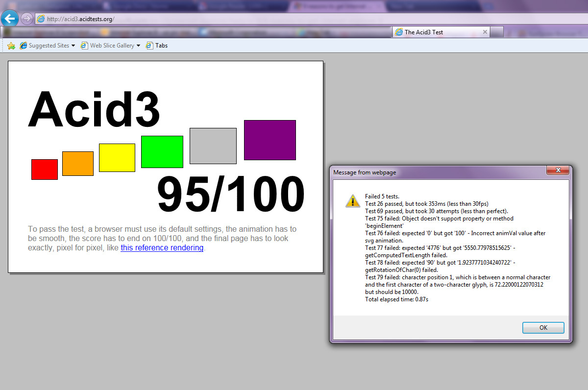Click 'Test 75 failed' line in dialog
This screenshot has height=390, width=588.
pos(440,222)
